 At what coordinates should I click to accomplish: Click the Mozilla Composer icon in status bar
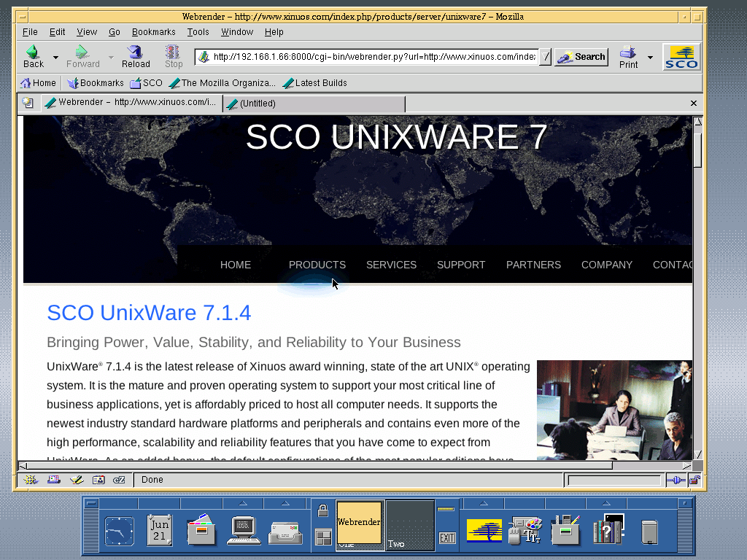point(76,480)
